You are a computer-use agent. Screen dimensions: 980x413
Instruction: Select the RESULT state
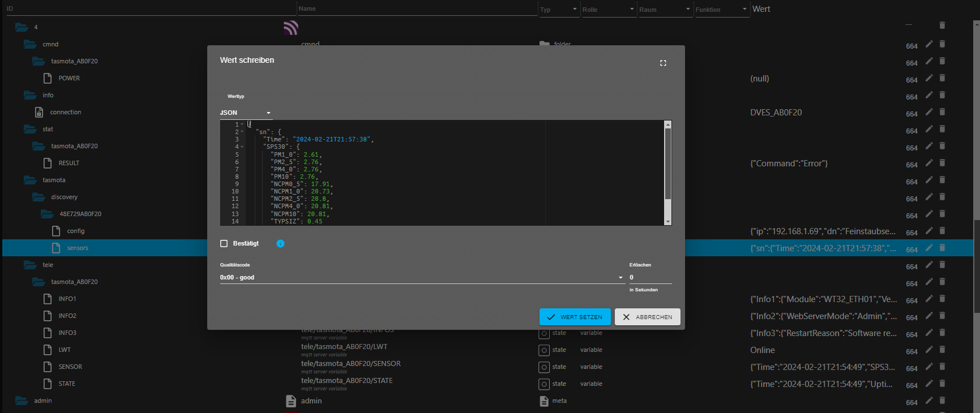pos(69,163)
